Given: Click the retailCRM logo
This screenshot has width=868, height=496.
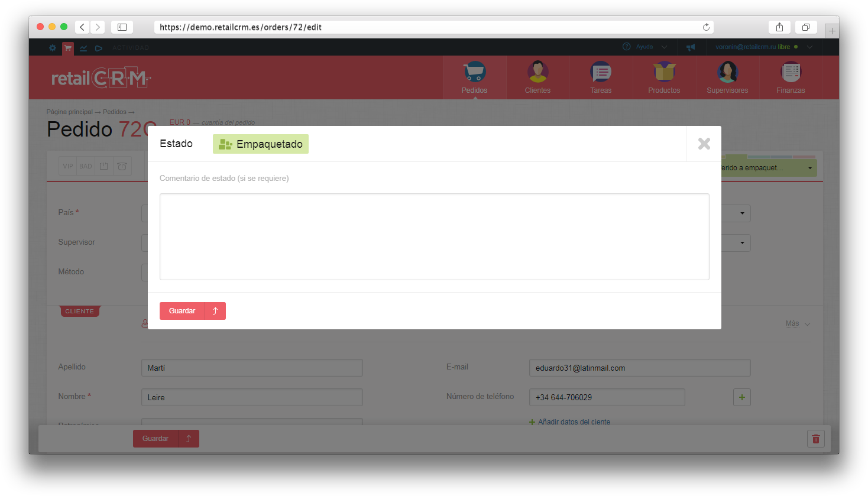Looking at the screenshot, I should point(101,77).
